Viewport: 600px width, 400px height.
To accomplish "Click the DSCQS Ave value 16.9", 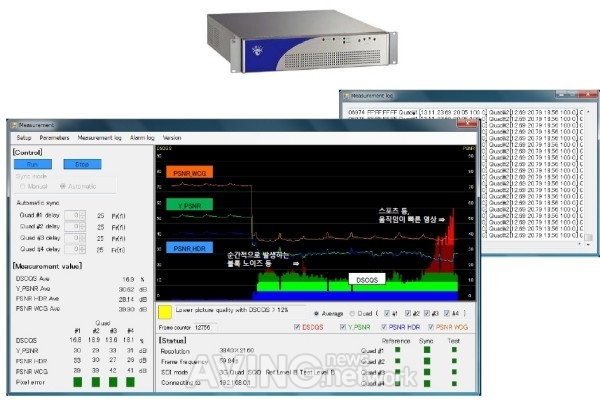I will click(x=128, y=279).
